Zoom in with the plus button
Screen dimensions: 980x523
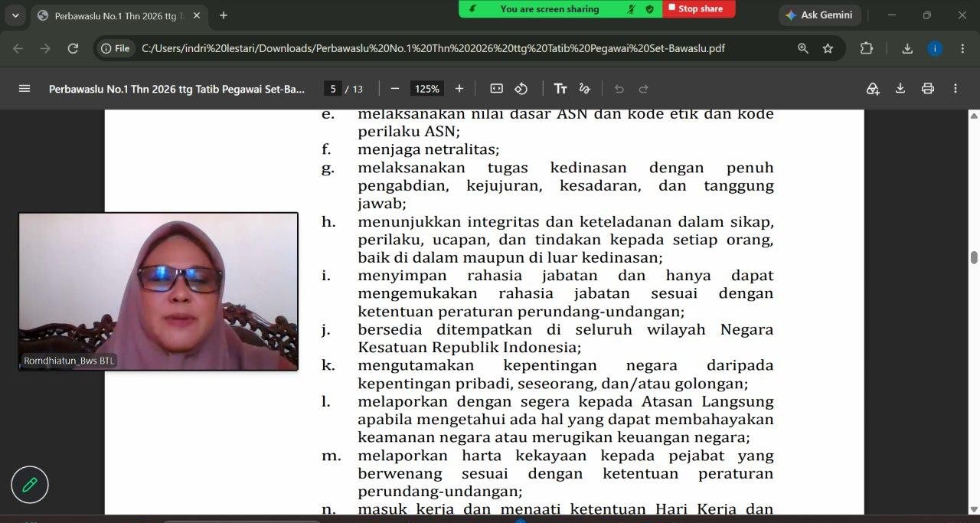(459, 89)
